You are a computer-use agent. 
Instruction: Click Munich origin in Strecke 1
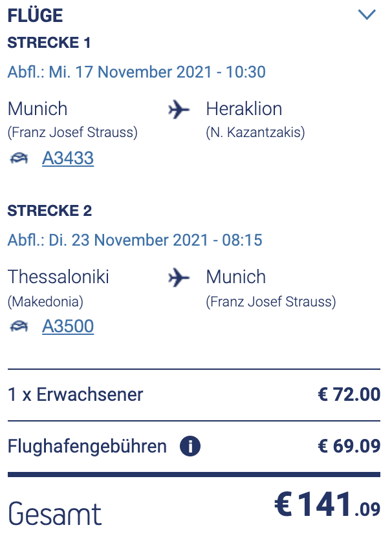38,109
